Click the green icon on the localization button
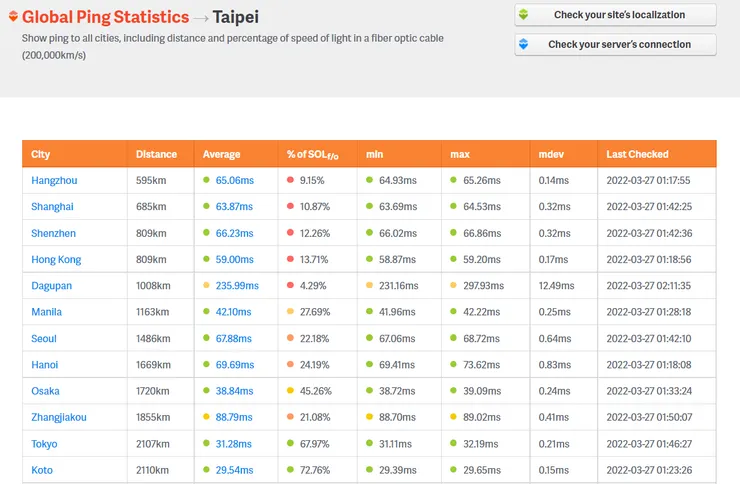 523,15
